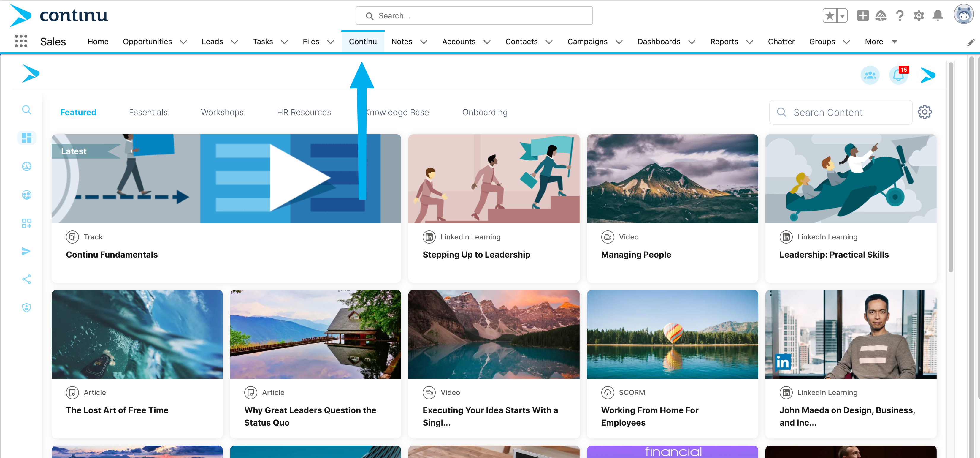Expand the Groups tab dropdown chevron
The height and width of the screenshot is (458, 980).
[846, 42]
